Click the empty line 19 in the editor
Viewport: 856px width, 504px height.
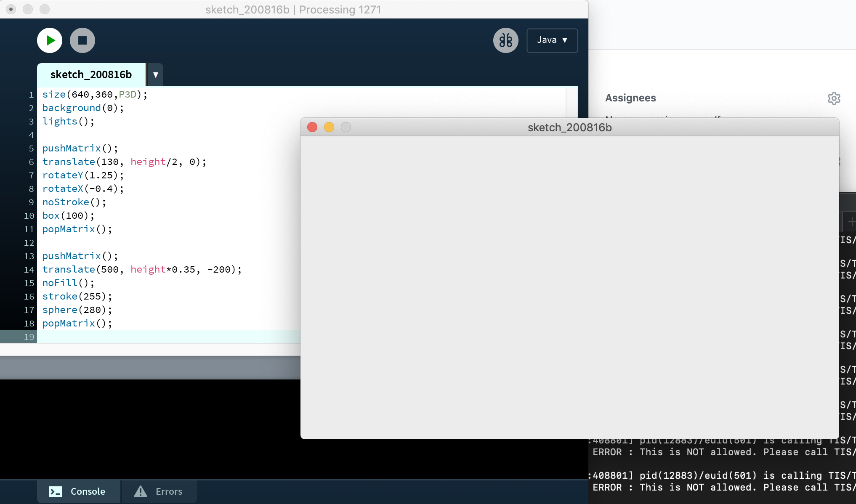click(x=168, y=337)
